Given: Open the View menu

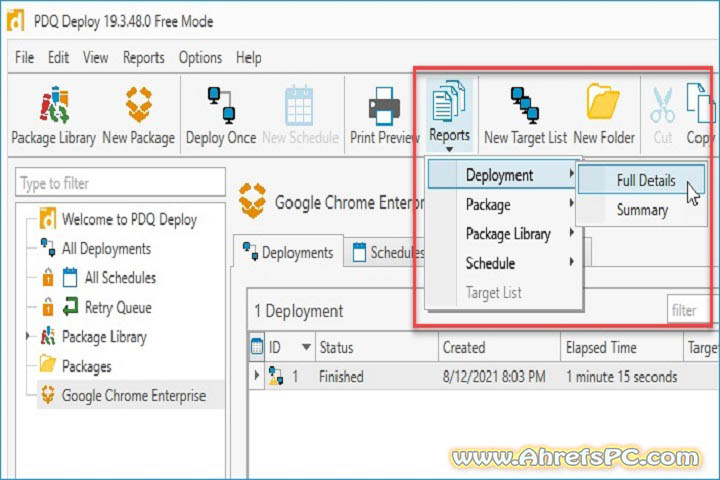Looking at the screenshot, I should pos(95,57).
